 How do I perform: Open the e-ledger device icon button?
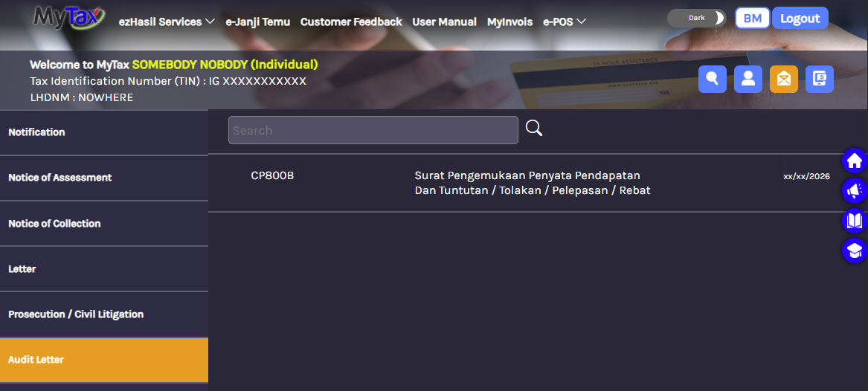(x=820, y=79)
